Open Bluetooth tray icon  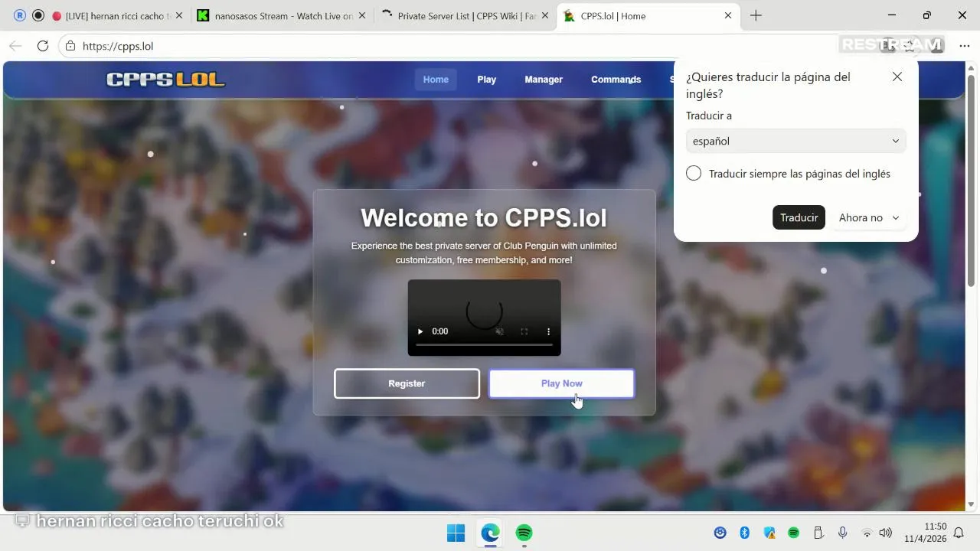[744, 533]
